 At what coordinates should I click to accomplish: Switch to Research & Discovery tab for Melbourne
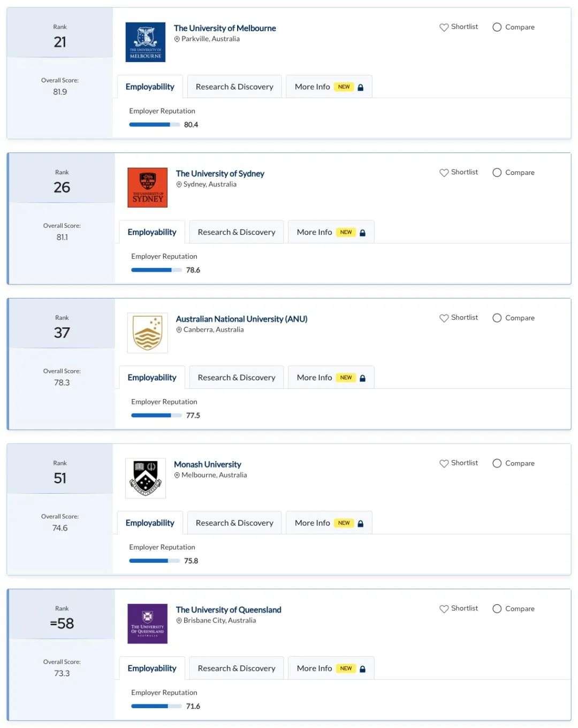pos(234,87)
